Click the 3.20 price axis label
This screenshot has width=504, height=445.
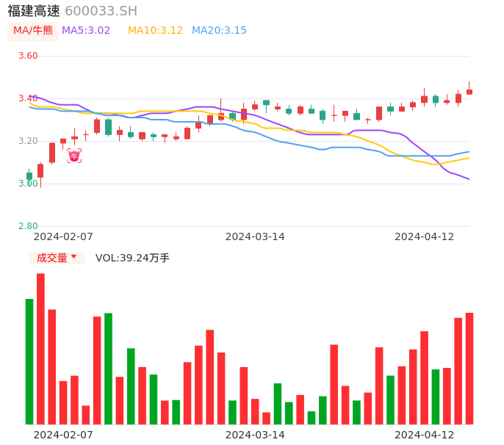click(x=28, y=141)
